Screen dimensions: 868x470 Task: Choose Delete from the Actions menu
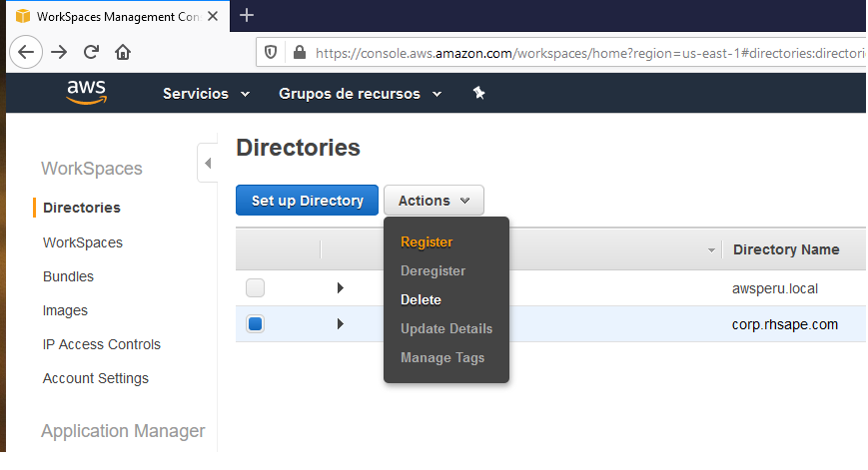[x=421, y=299]
